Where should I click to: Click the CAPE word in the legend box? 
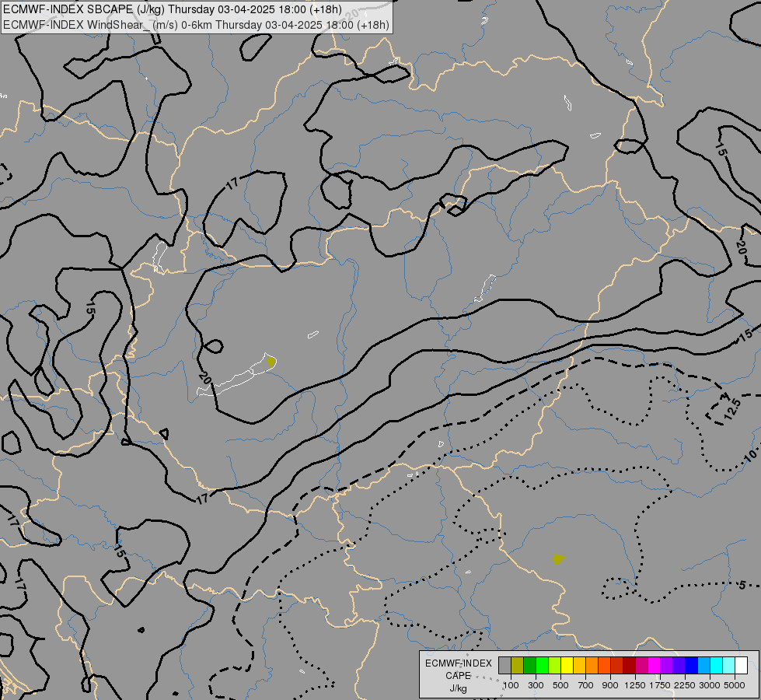(x=458, y=676)
